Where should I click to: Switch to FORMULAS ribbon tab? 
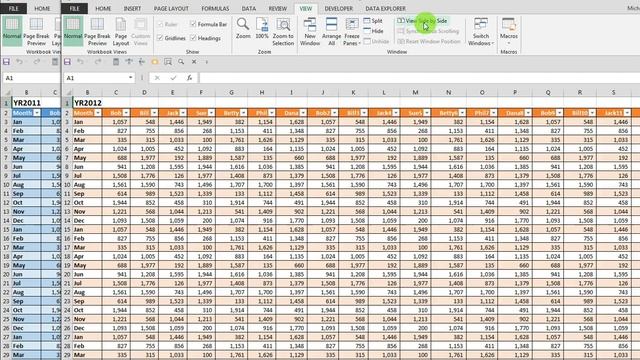click(215, 8)
